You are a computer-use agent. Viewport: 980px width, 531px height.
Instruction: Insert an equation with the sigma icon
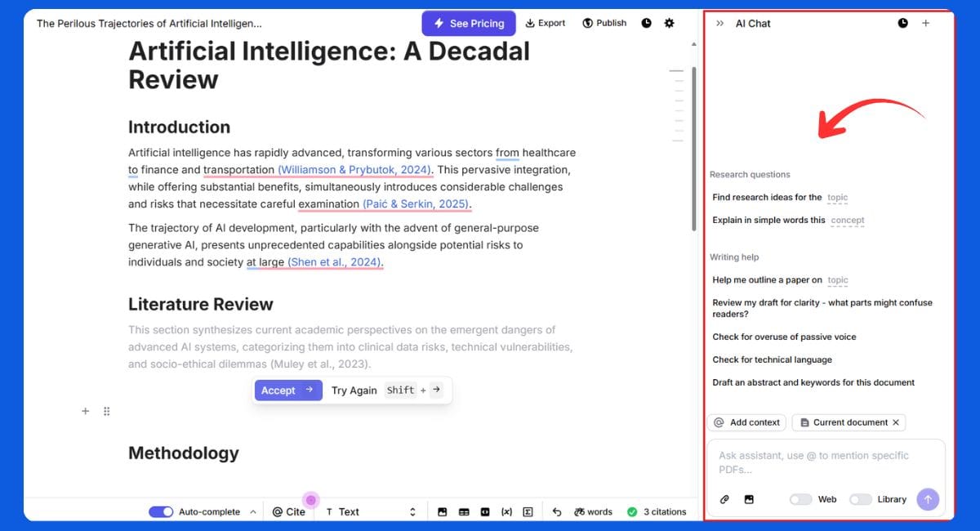[x=528, y=512]
